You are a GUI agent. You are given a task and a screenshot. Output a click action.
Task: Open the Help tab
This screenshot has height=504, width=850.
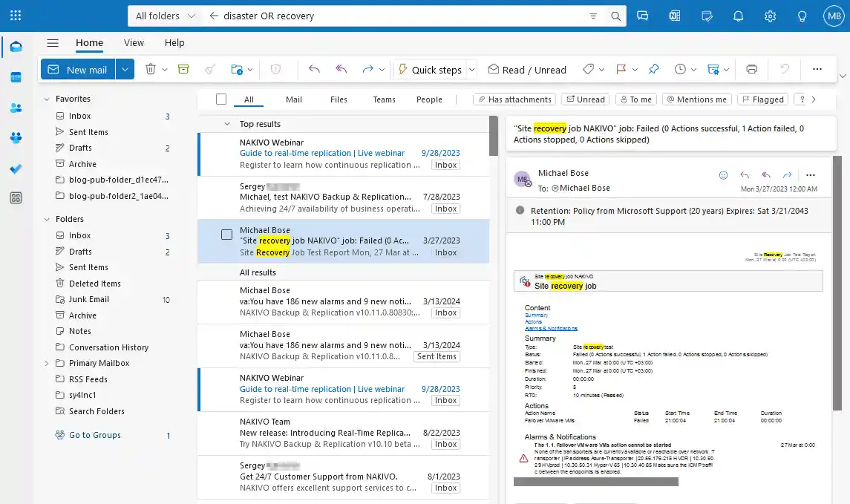[174, 43]
